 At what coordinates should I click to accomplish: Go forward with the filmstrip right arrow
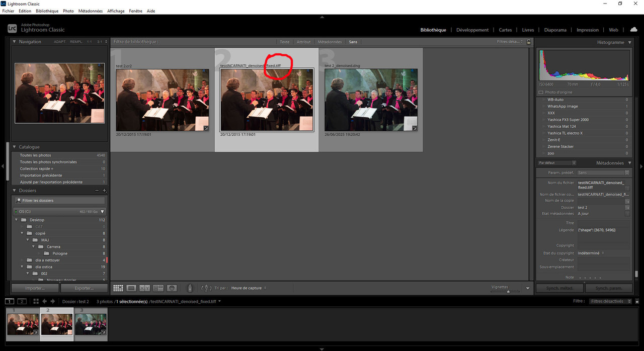click(x=52, y=301)
